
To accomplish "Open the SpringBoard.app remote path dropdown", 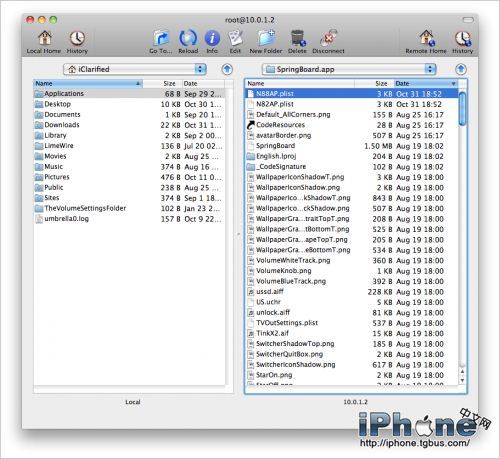I will (x=349, y=69).
